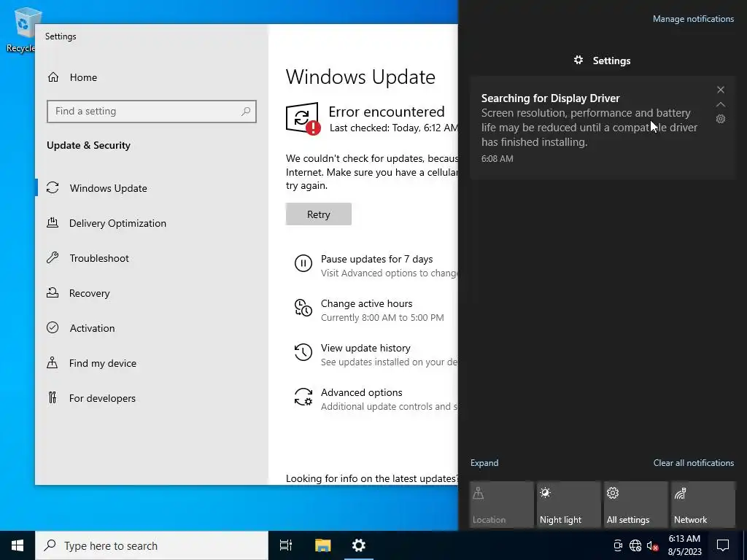Collapse the Display Driver notification with chevron

(x=720, y=104)
